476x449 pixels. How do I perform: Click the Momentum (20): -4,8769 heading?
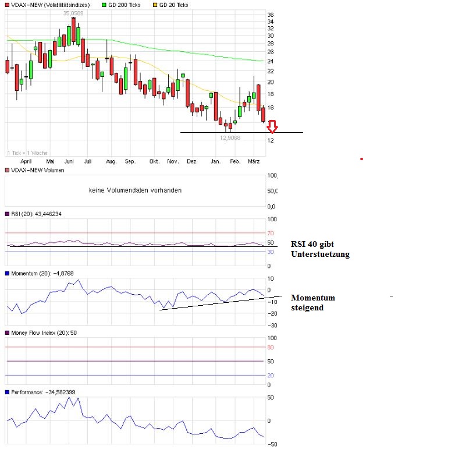42,273
